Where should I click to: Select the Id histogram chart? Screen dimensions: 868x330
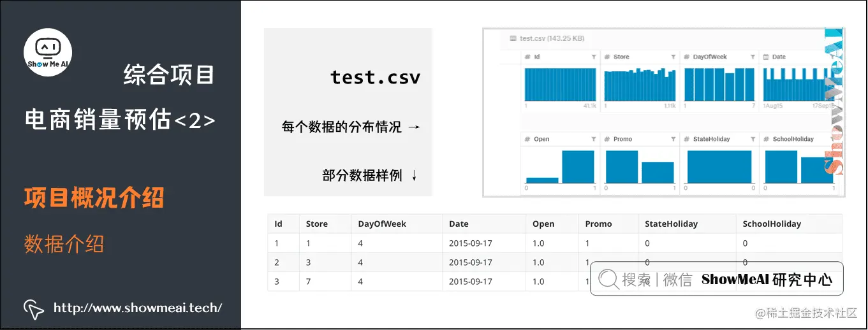click(x=560, y=84)
